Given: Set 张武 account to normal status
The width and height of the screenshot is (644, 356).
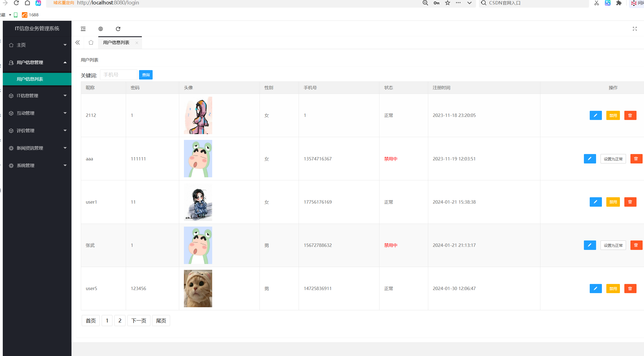Looking at the screenshot, I should [x=613, y=245].
